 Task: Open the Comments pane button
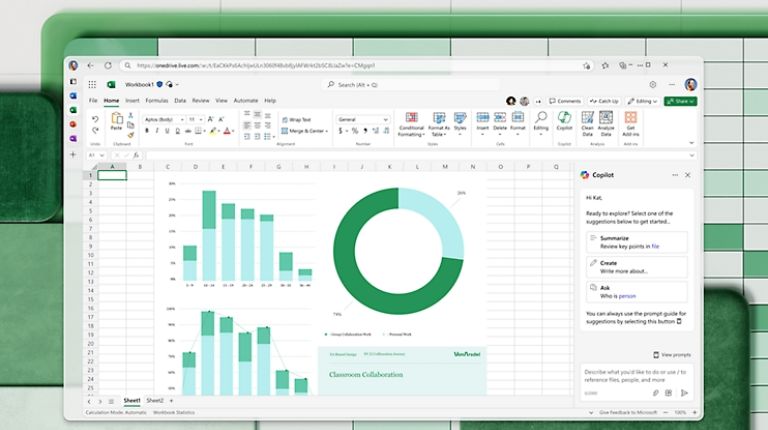point(565,101)
